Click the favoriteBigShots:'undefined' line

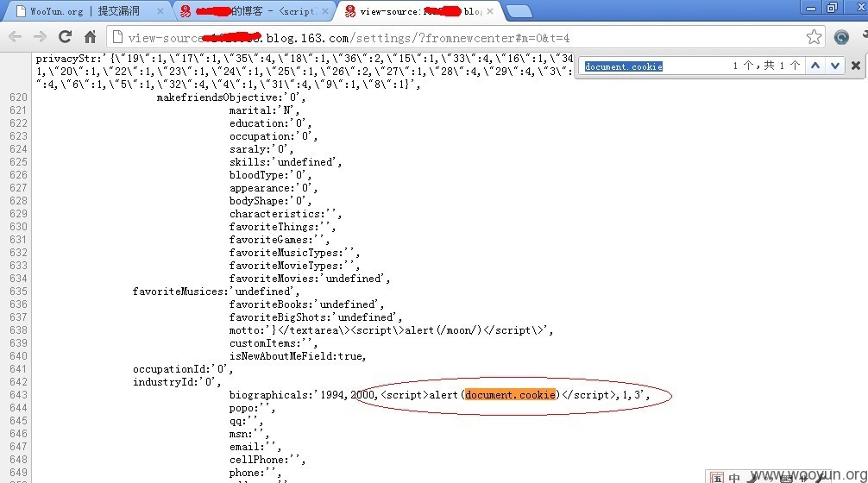pyautogui.click(x=316, y=317)
